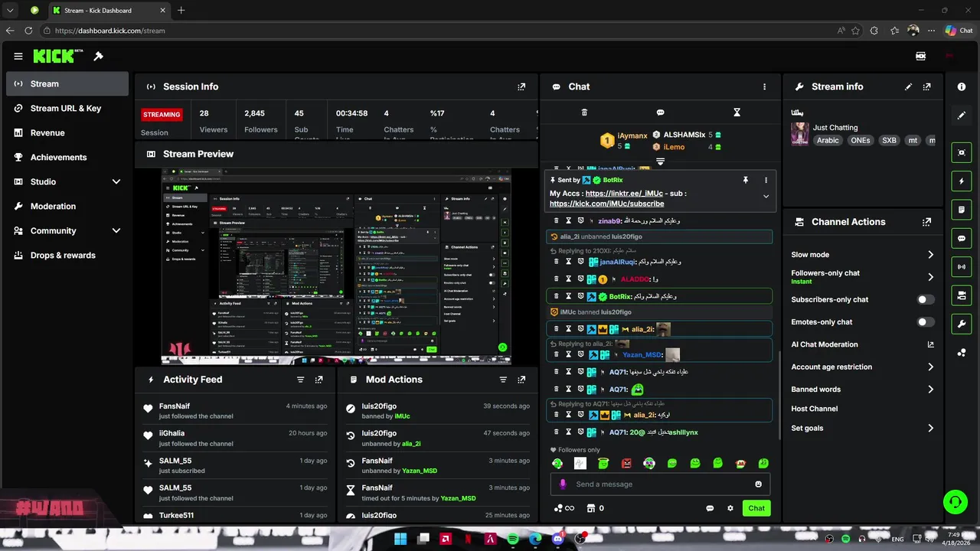
Task: Pop out the Mod Actions panel
Action: click(521, 380)
